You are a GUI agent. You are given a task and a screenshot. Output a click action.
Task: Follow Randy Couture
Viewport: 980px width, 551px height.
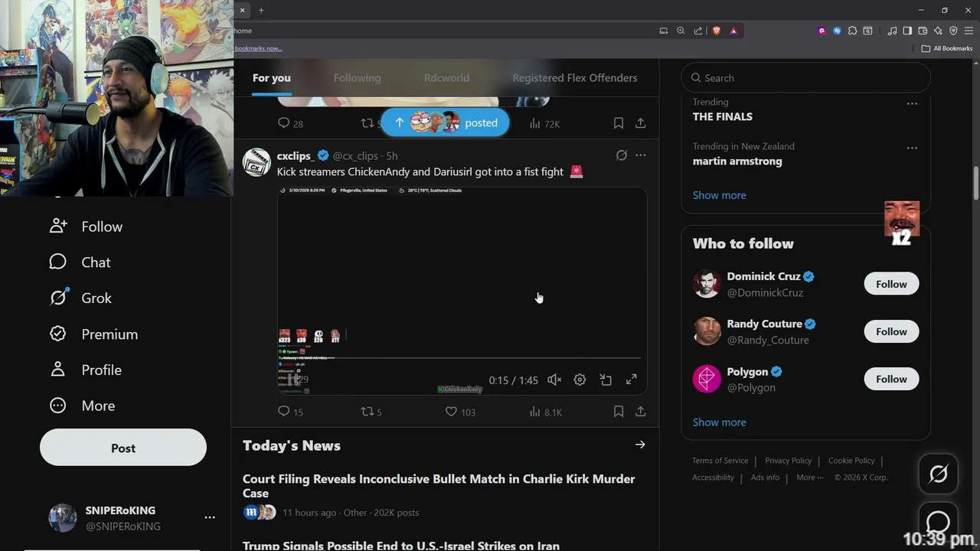click(x=891, y=331)
